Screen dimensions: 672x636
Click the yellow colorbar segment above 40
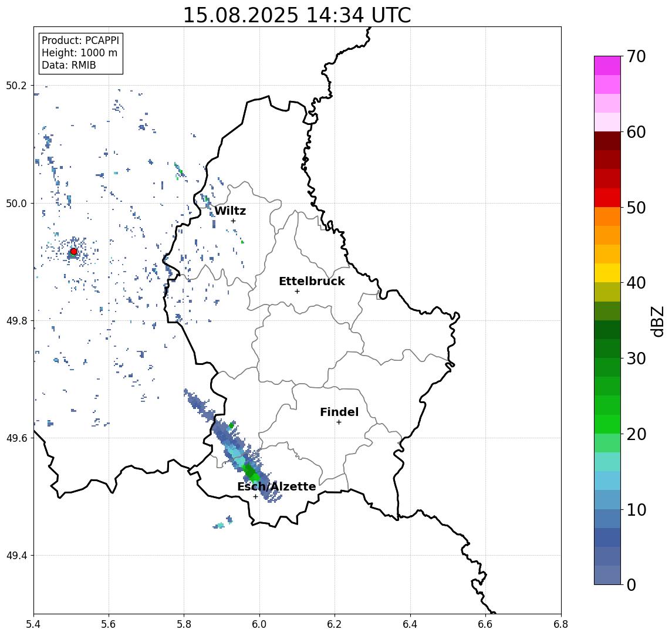pyautogui.click(x=607, y=273)
